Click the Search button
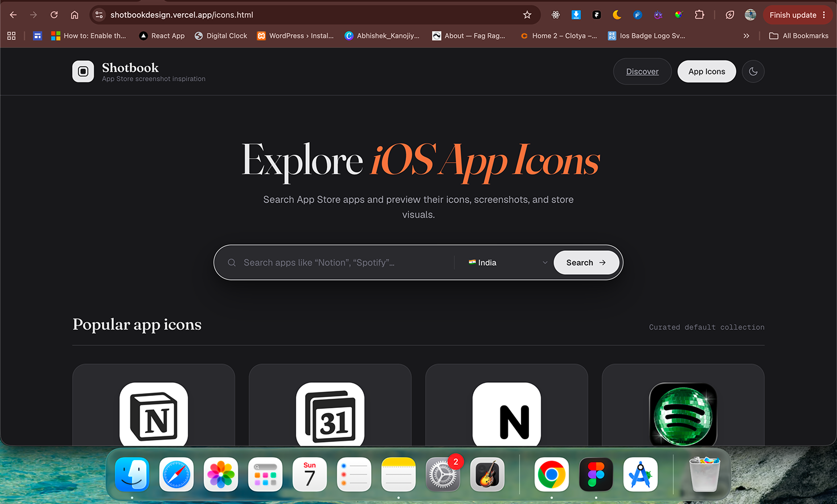This screenshot has height=504, width=837. click(586, 263)
